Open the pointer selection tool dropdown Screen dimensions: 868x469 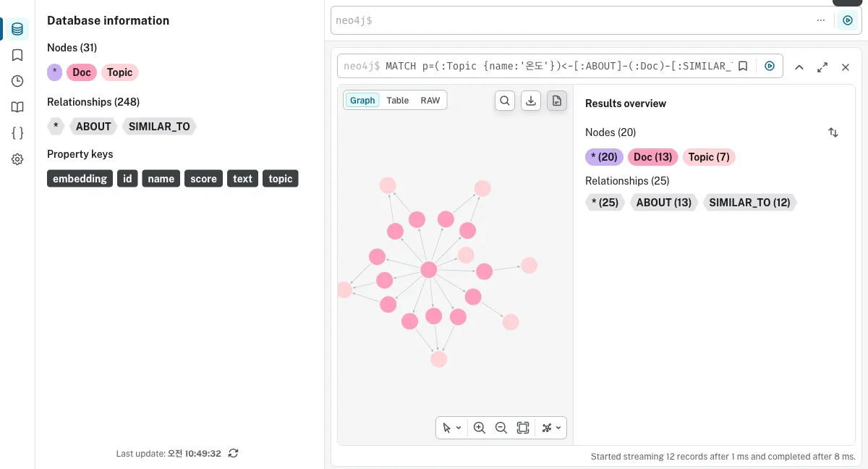[452, 428]
